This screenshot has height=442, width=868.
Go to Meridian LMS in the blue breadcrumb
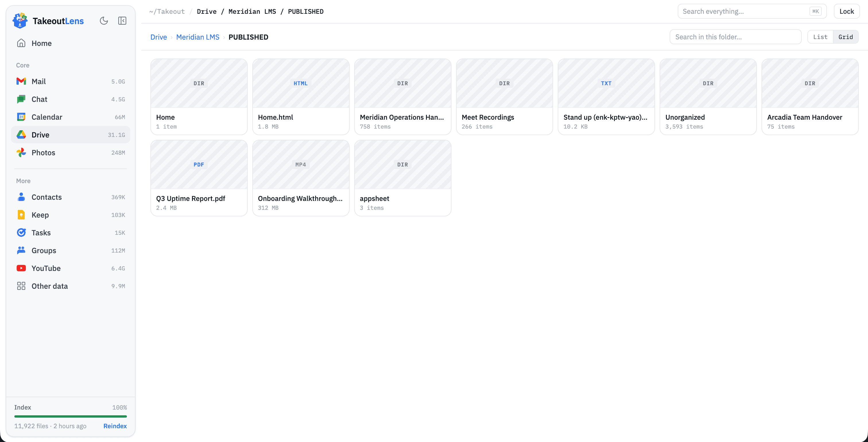198,37
